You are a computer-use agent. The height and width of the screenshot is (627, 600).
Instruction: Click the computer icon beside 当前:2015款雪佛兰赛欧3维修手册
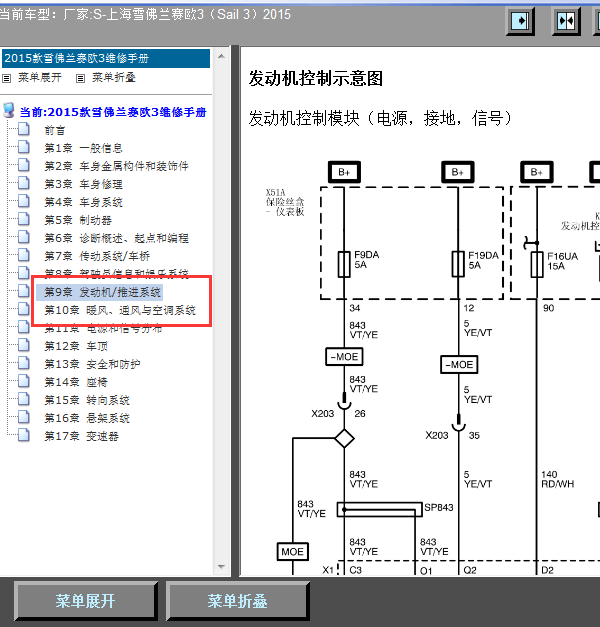coord(9,111)
